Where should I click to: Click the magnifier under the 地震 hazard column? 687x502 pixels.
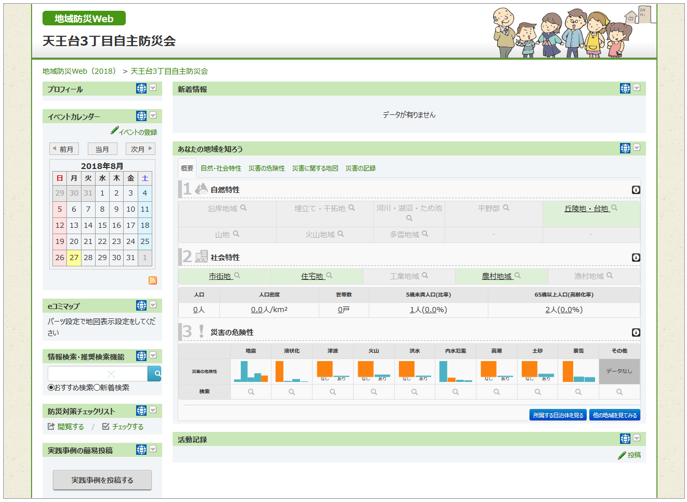251,392
